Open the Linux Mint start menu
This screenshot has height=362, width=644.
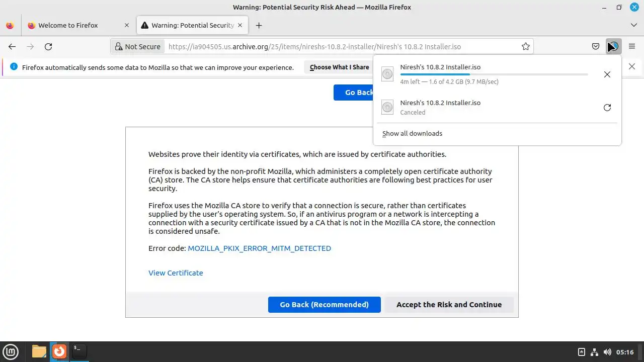(11, 351)
